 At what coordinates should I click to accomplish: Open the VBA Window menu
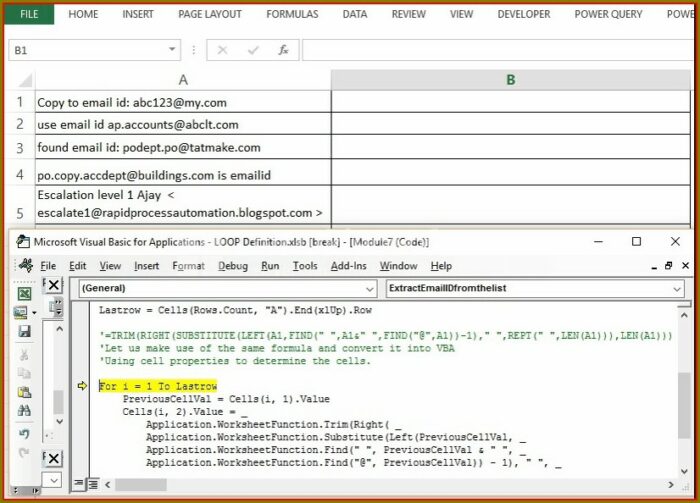(x=398, y=266)
